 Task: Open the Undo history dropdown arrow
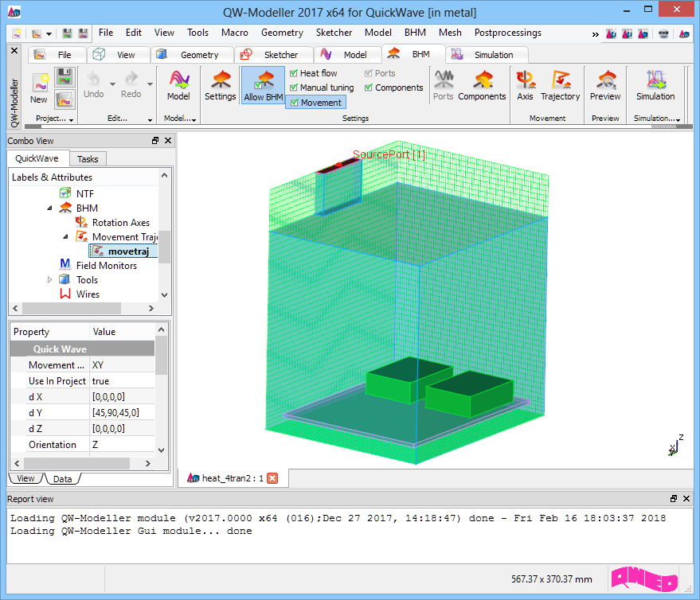[112, 84]
